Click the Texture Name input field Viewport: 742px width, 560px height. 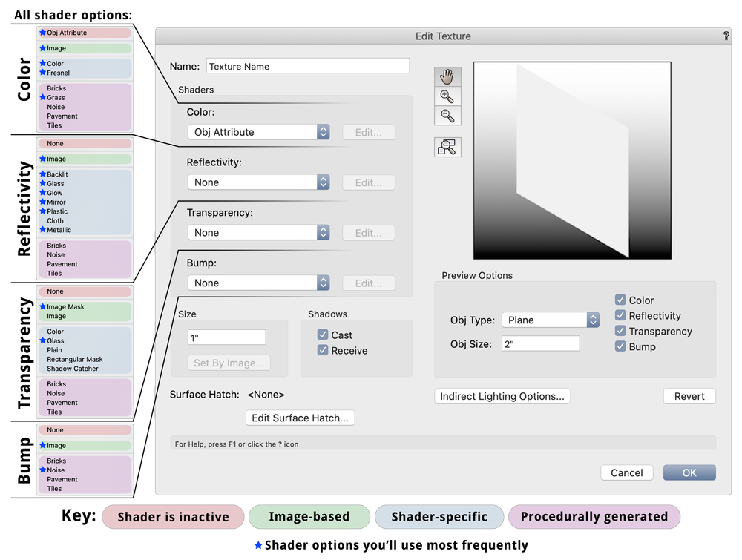(x=308, y=65)
